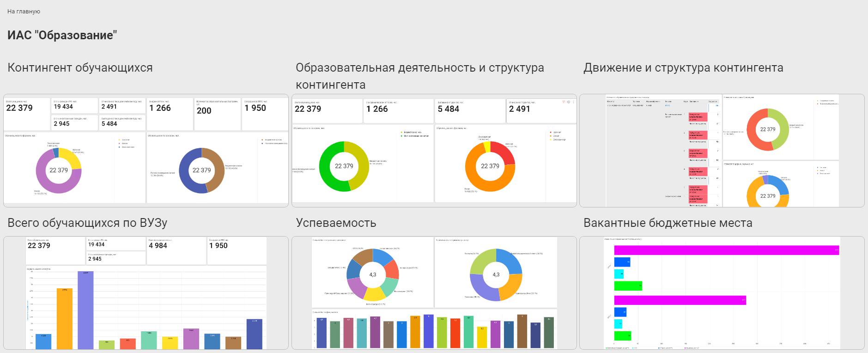
Task: Open the "Всего обучающихся по ВУЗу" title
Action: [x=87, y=223]
